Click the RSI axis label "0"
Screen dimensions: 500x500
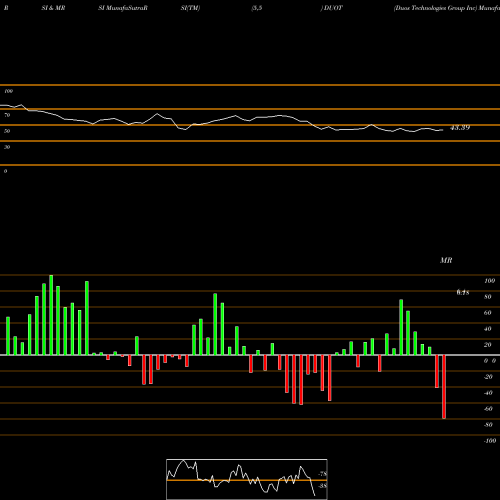[5, 171]
